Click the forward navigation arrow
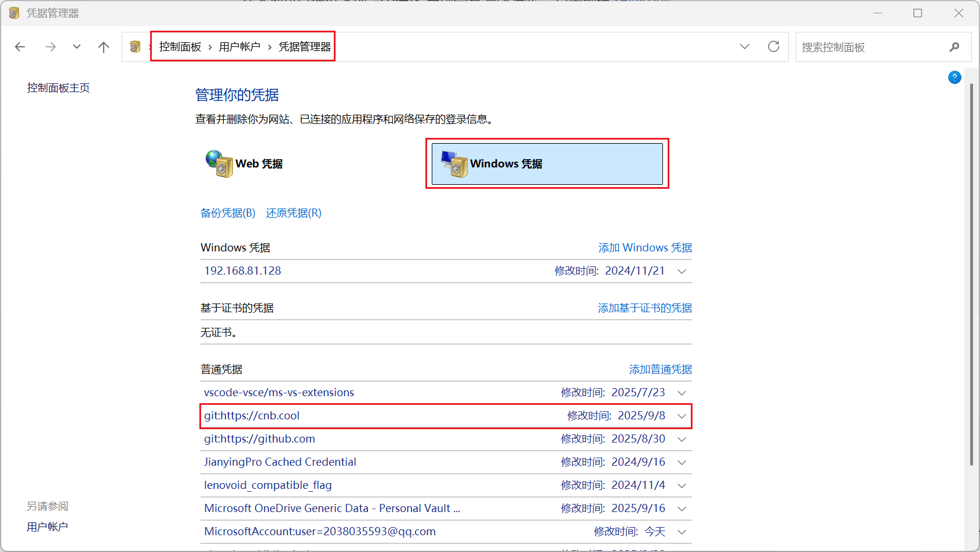The width and height of the screenshot is (980, 552). coord(51,47)
